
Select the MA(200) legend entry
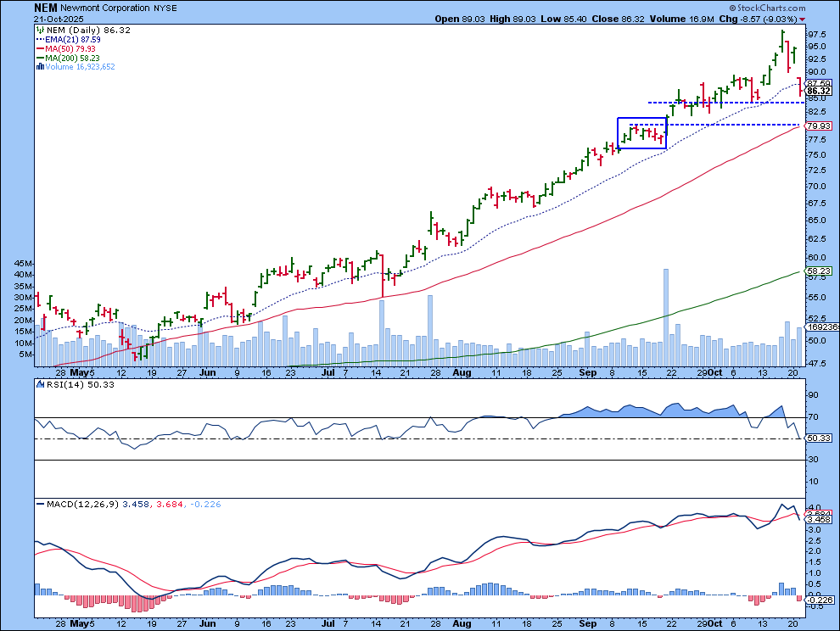pyautogui.click(x=63, y=57)
